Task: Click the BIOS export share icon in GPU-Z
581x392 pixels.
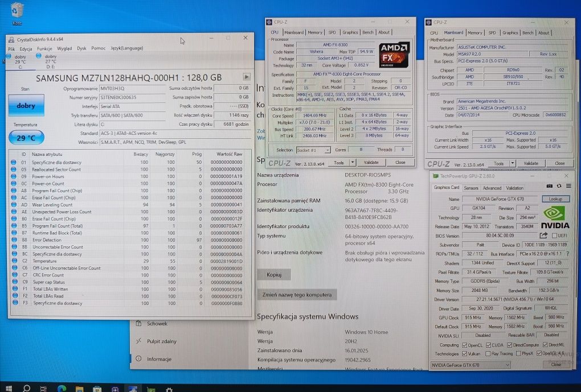Action: pyautogui.click(x=543, y=236)
